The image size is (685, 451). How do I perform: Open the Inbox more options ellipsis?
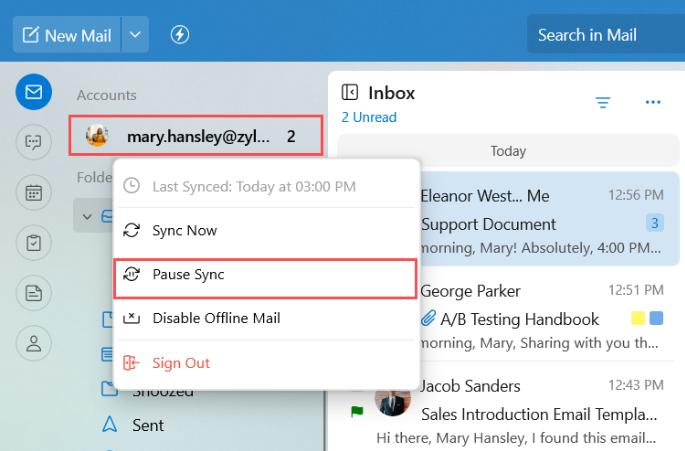653,102
